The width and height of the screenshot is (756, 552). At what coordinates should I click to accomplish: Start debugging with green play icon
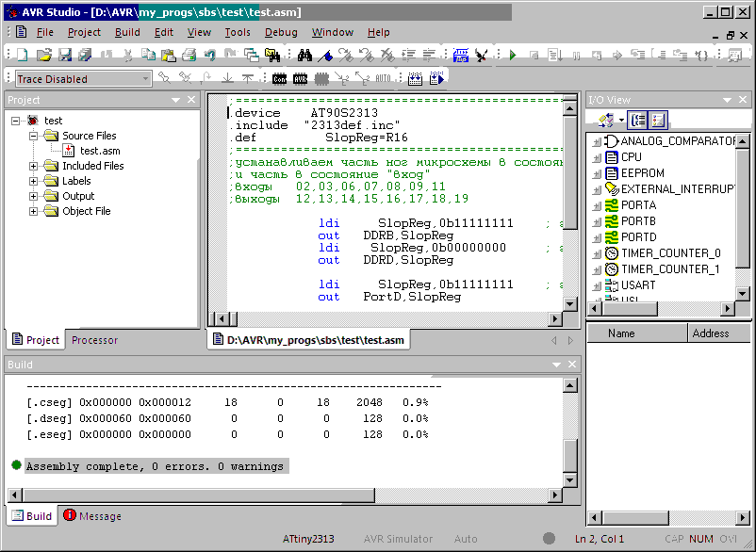coord(513,55)
